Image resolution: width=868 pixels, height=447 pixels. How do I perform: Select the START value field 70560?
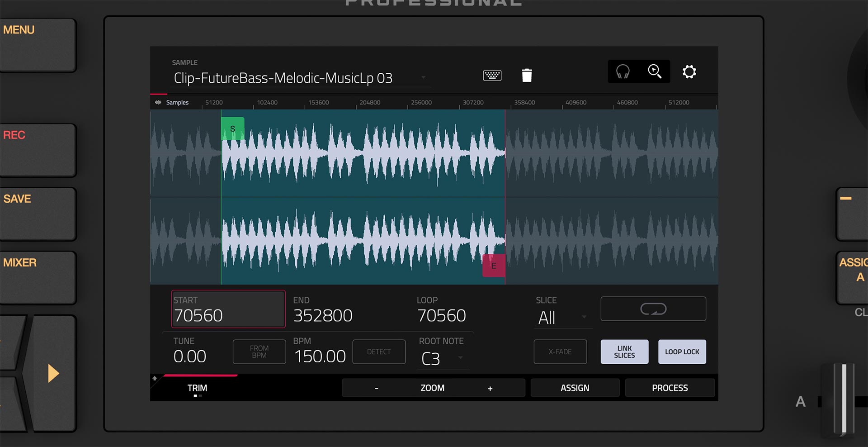(228, 309)
